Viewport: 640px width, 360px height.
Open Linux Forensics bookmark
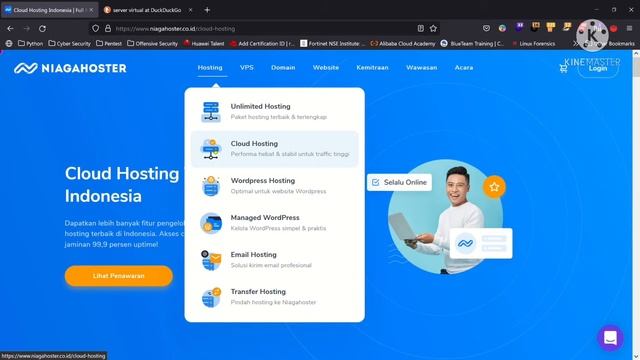click(x=533, y=43)
